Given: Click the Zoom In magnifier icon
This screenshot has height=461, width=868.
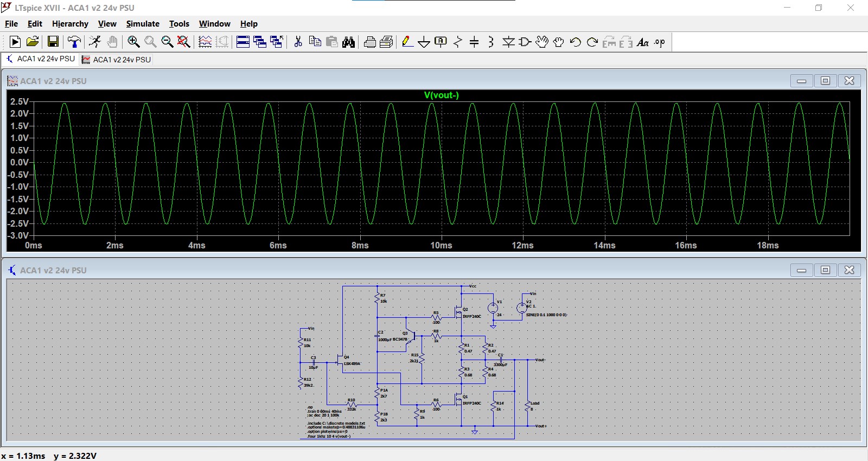Looking at the screenshot, I should (133, 42).
